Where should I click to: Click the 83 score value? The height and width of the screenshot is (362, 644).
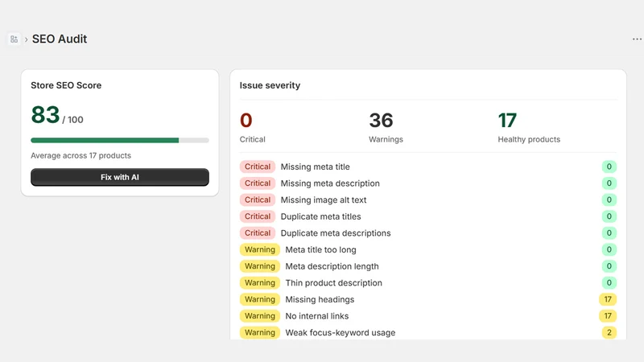(x=45, y=114)
